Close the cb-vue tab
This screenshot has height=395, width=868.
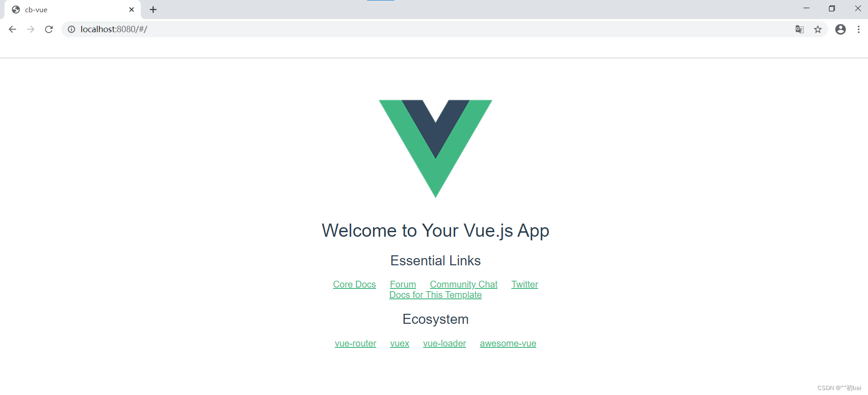[x=132, y=10]
